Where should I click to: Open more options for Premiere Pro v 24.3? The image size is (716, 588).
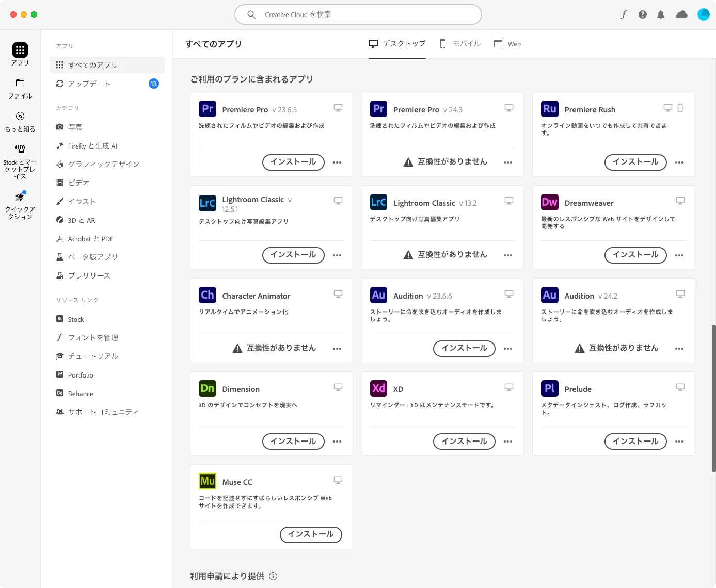pyautogui.click(x=508, y=162)
